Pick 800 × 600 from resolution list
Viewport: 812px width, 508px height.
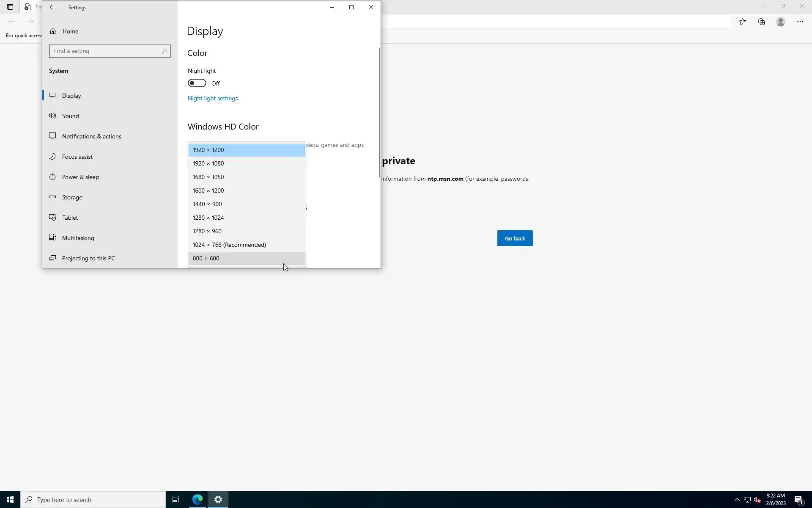247,258
